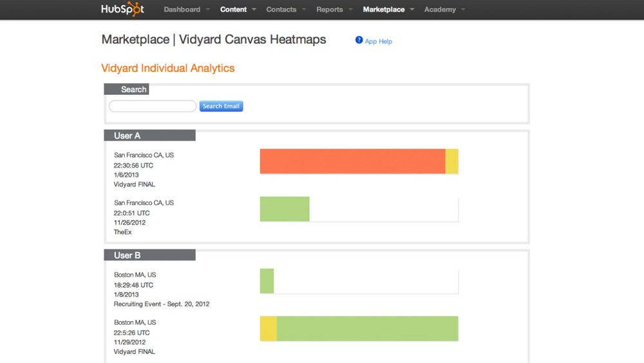Click the green segment of Recruiting Event heatmap
Viewport: 644px width, 363px height.
coord(267,280)
